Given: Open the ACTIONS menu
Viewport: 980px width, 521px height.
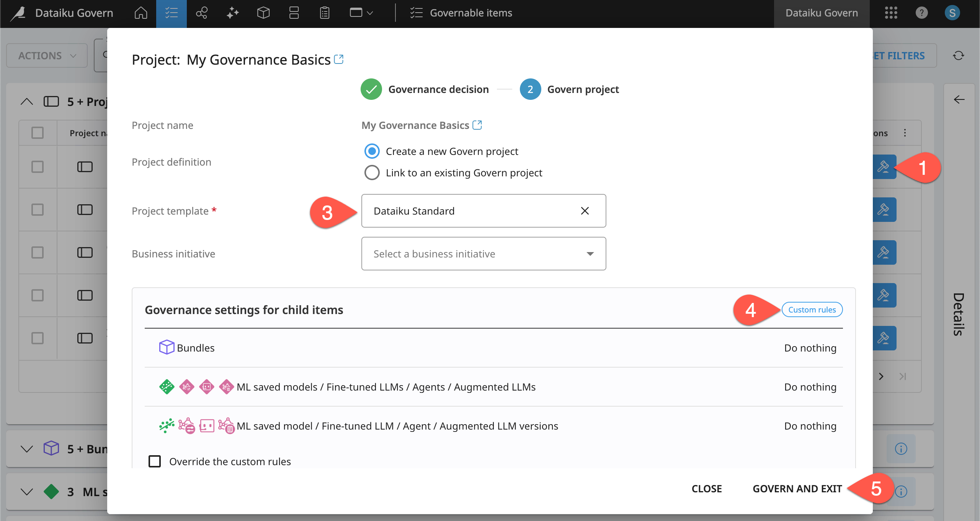Looking at the screenshot, I should point(46,55).
